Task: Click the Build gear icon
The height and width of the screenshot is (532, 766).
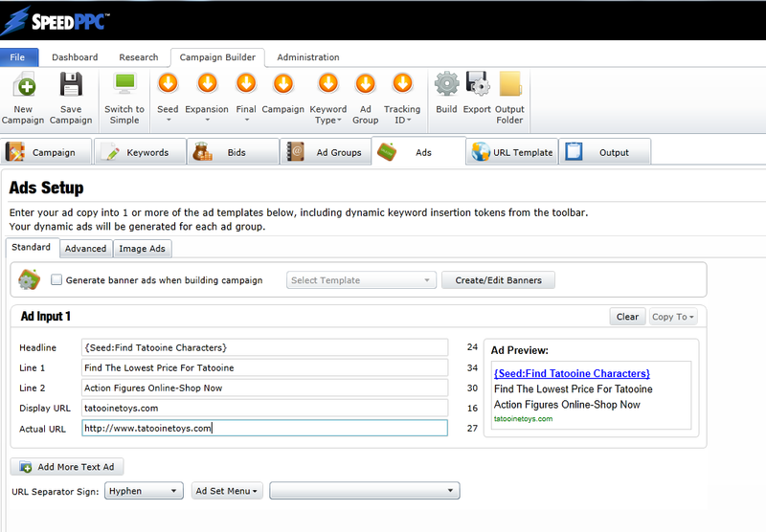Action: pyautogui.click(x=446, y=84)
